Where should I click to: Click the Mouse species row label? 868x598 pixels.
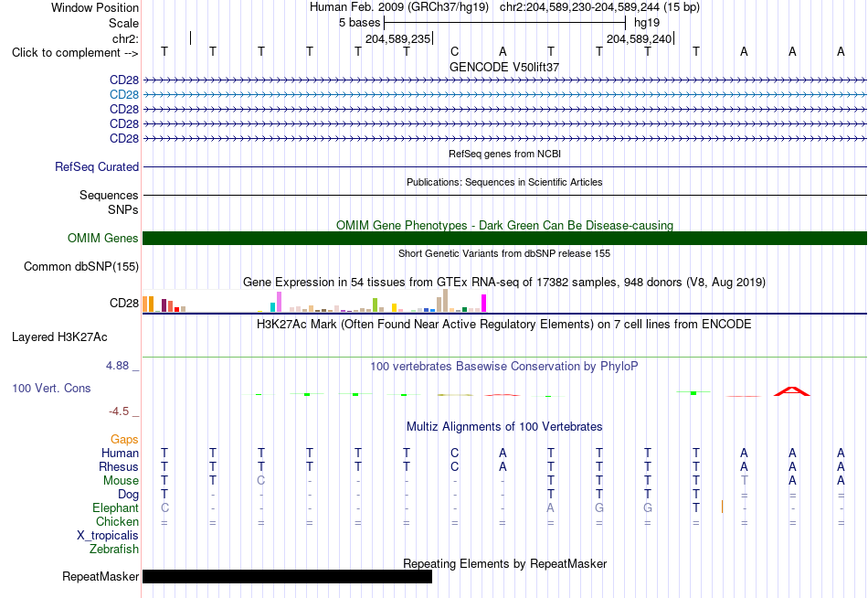121,481
